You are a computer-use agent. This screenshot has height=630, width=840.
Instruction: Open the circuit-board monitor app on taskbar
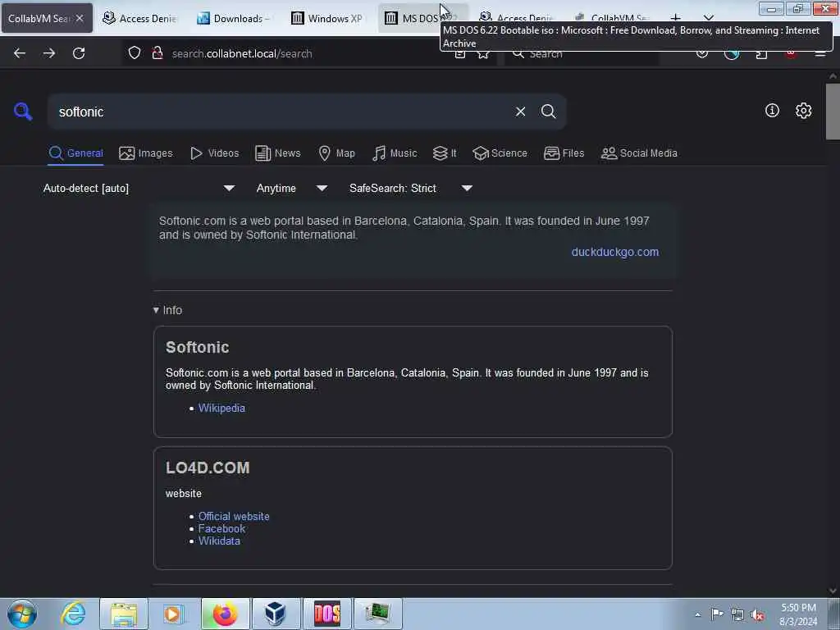click(x=377, y=614)
